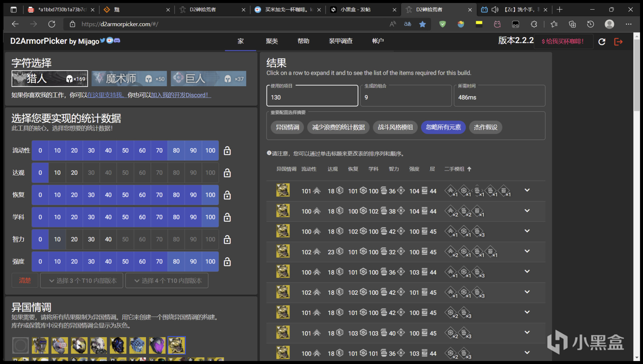Click the Twitter icon next to Mijago
The image size is (643, 364).
pyautogui.click(x=102, y=41)
